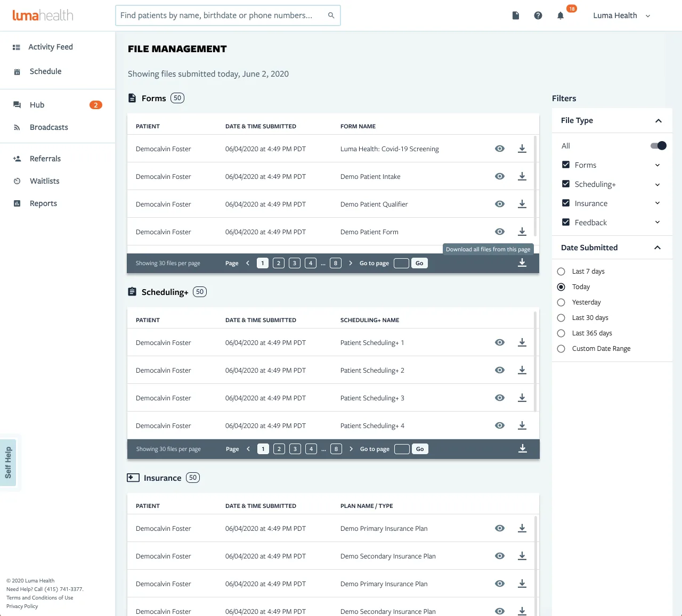Viewport: 682px width, 616px height.
Task: Open the help question mark icon
Action: point(538,15)
